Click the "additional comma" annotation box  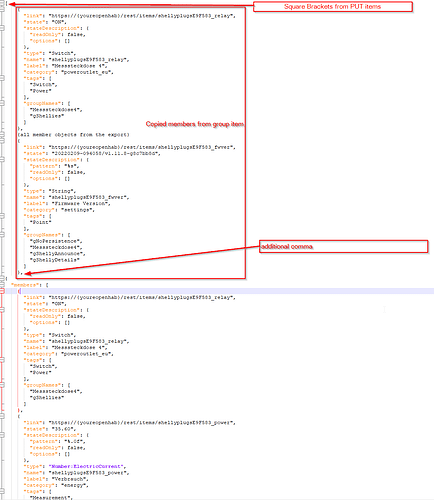pos(343,246)
